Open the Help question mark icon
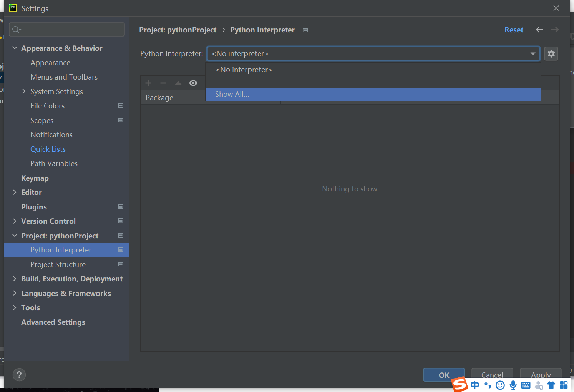The image size is (574, 392). 19,375
